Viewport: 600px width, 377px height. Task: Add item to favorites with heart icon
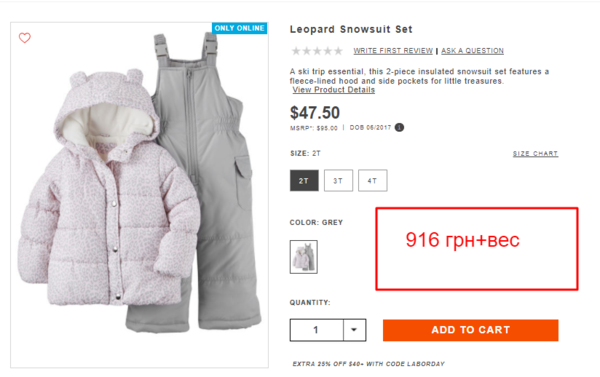(25, 38)
